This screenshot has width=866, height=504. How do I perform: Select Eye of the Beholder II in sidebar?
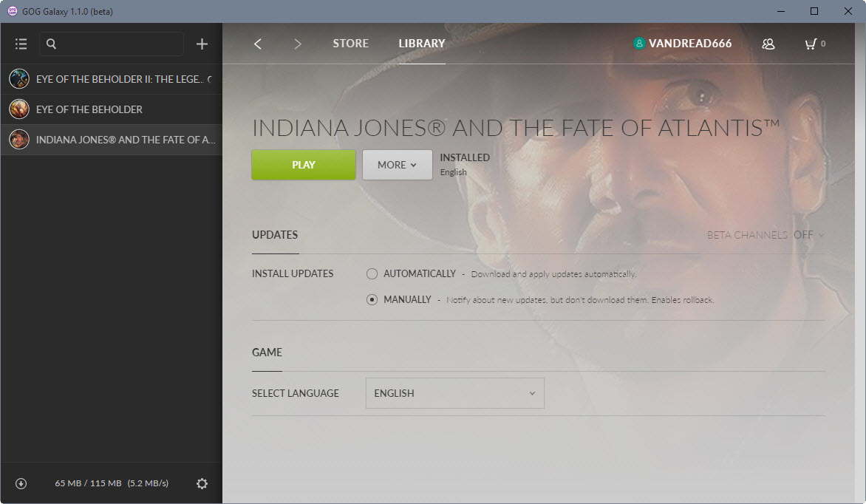[111, 79]
